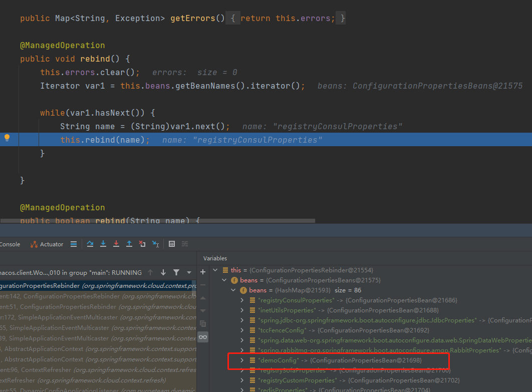Image resolution: width=532 pixels, height=392 pixels.
Task: Click the getErrors method name in code
Action: pos(193,19)
